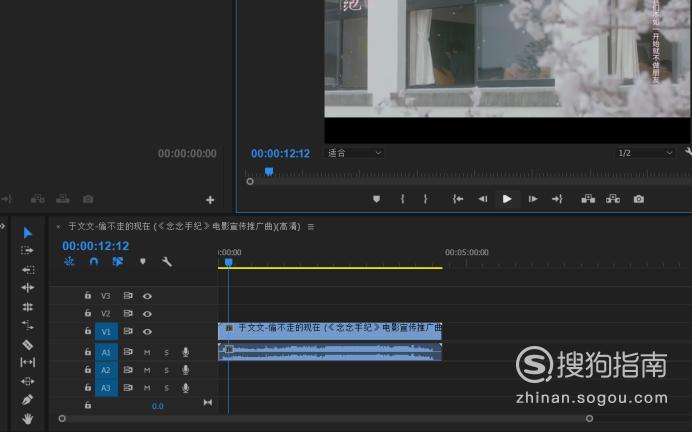Toggle track lock on V3
This screenshot has width=692, height=432.
point(88,295)
